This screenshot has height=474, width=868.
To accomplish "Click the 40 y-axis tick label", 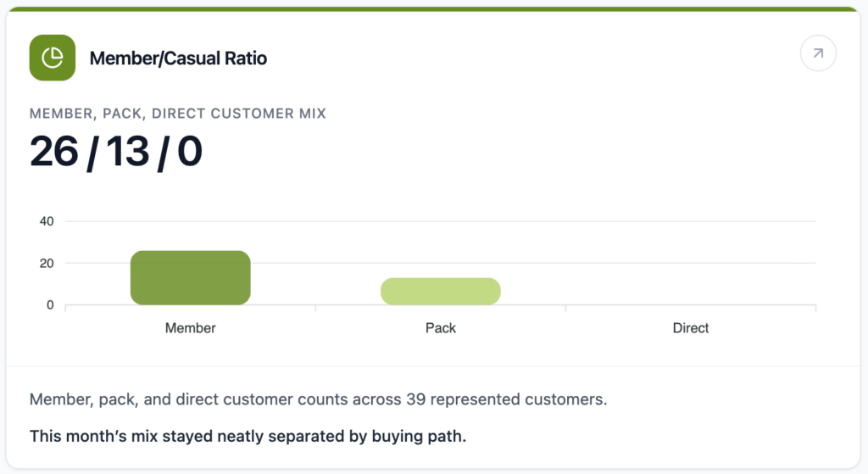I will 47,221.
